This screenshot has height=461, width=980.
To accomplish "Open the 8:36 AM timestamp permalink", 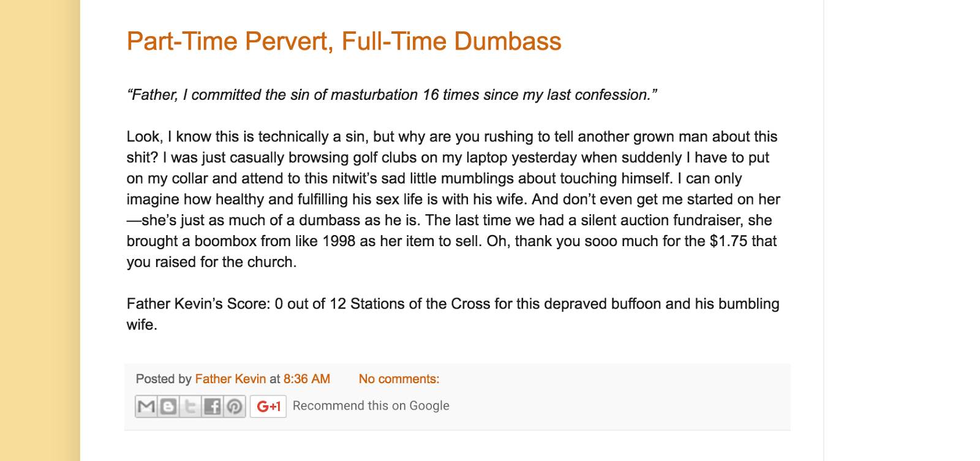I will pos(306,379).
